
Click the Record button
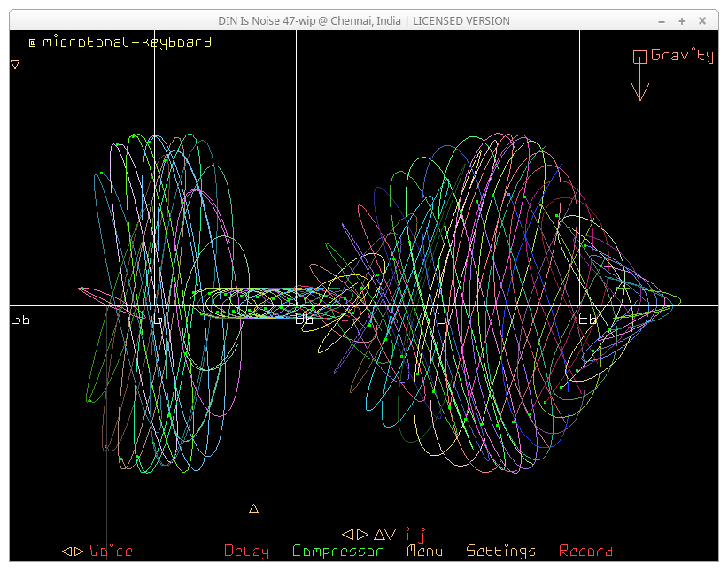pyautogui.click(x=585, y=552)
